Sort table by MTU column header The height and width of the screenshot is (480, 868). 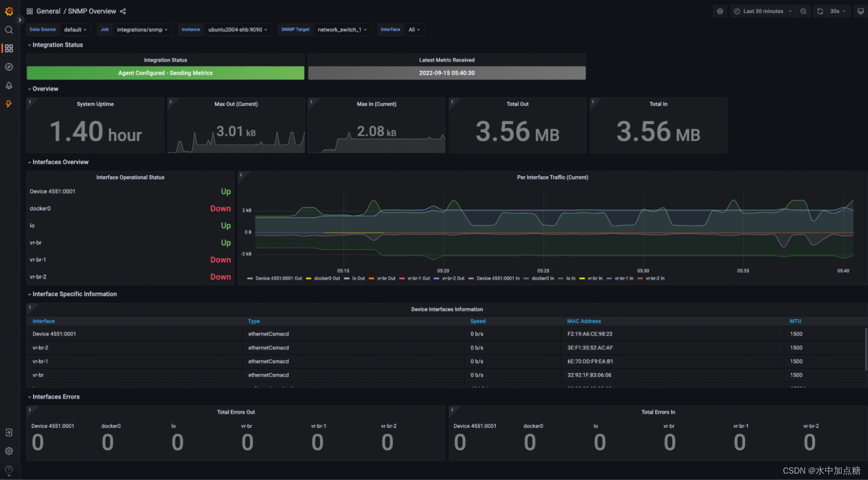[795, 321]
